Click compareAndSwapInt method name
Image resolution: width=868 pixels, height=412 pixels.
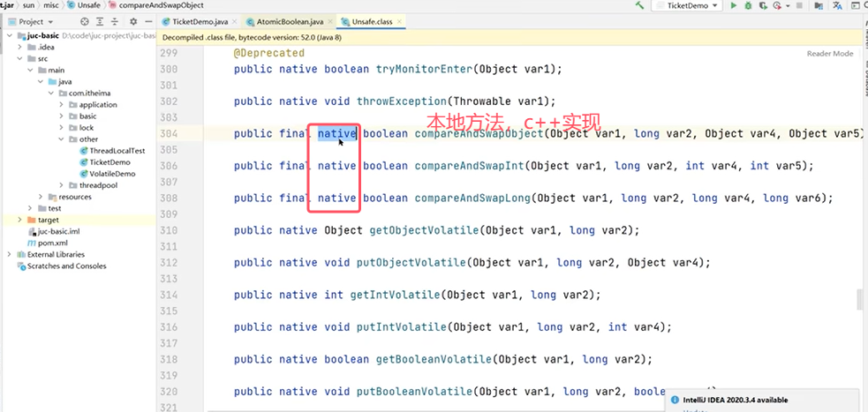[470, 166]
